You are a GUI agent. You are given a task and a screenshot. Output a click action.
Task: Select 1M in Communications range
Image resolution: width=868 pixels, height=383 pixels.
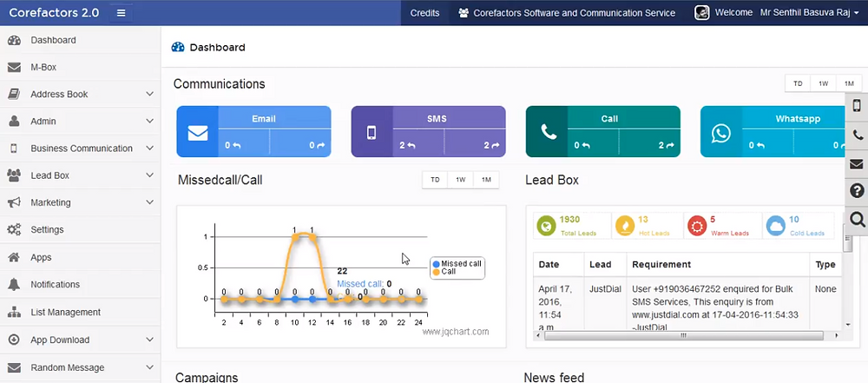[x=849, y=83]
